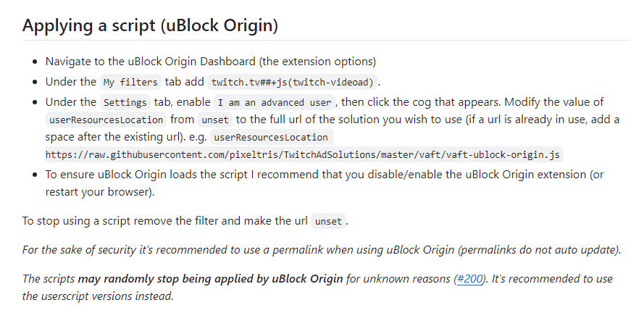
Task: Click the "I am an advanced user" code text
Action: pos(275,102)
